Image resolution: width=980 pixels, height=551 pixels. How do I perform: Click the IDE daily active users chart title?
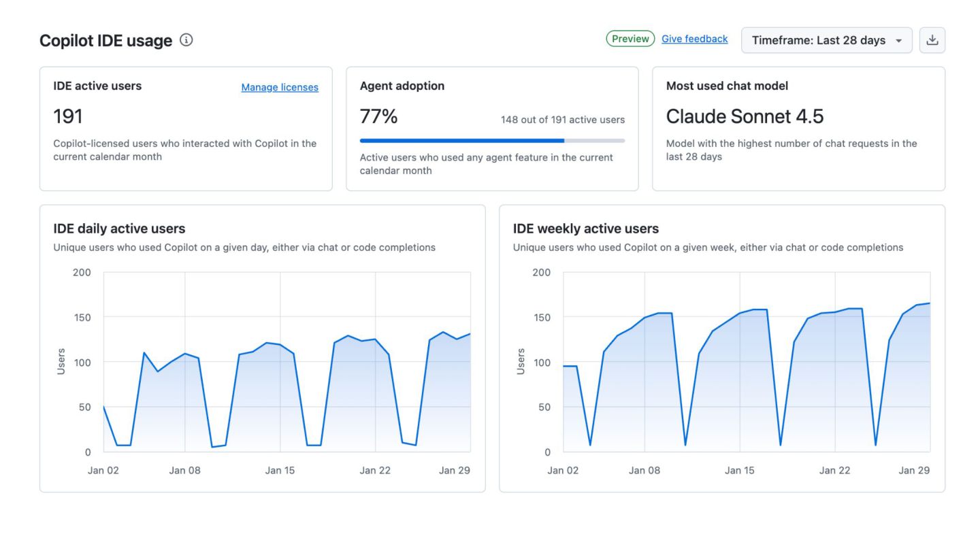click(x=119, y=229)
